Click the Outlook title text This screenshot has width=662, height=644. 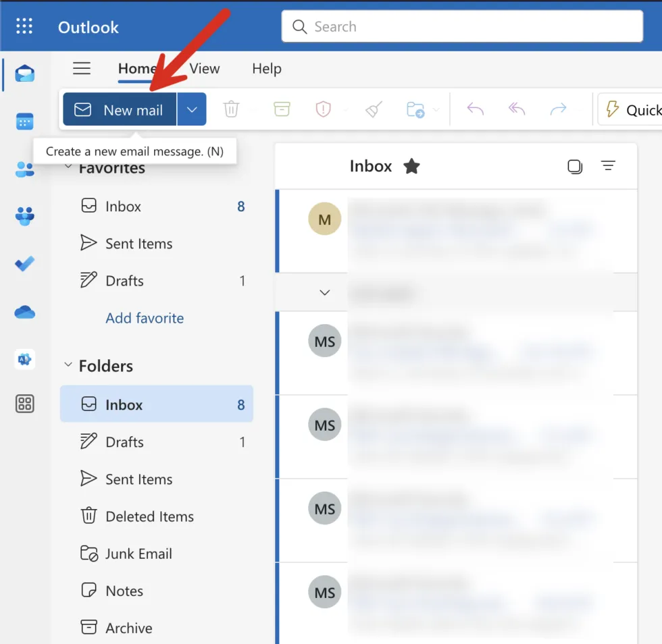(88, 27)
